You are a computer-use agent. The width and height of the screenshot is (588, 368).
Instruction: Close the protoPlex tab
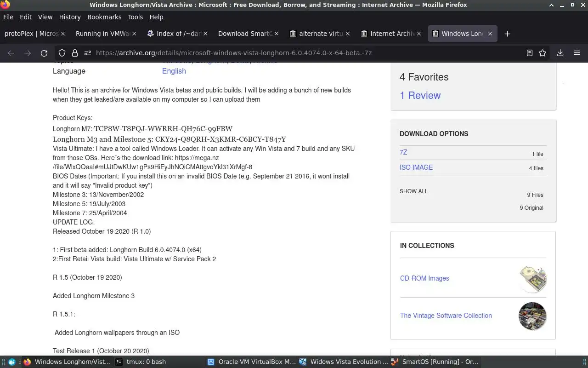[63, 34]
